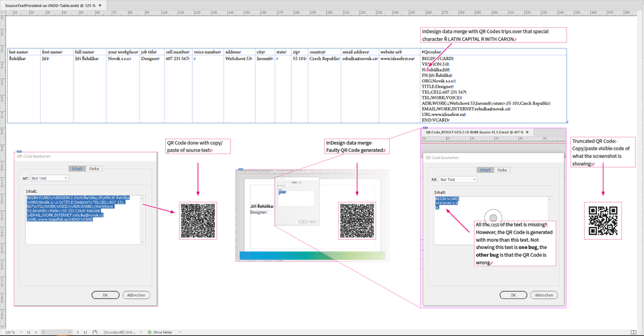Click the vCard content field in left dialog image

[85, 219]
